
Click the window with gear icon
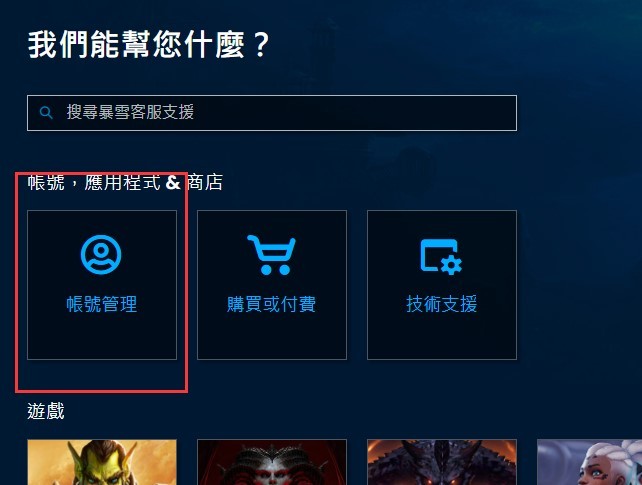point(441,257)
